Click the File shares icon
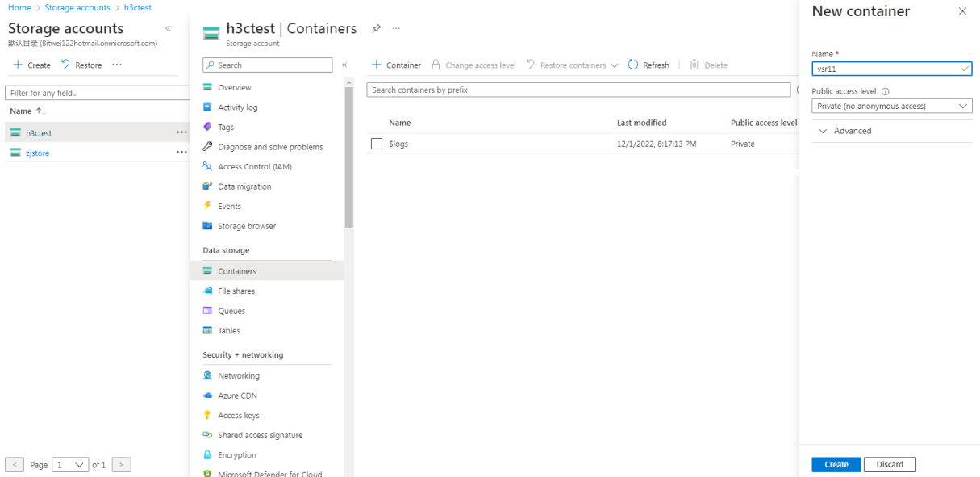This screenshot has width=980, height=477. pos(207,291)
